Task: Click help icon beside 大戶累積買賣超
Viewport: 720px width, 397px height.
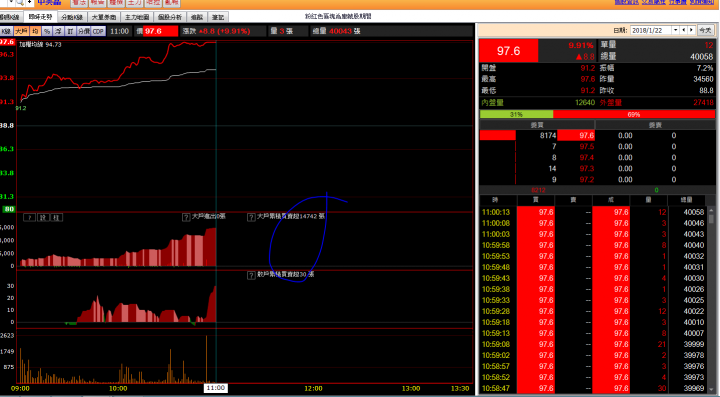Action: point(251,217)
